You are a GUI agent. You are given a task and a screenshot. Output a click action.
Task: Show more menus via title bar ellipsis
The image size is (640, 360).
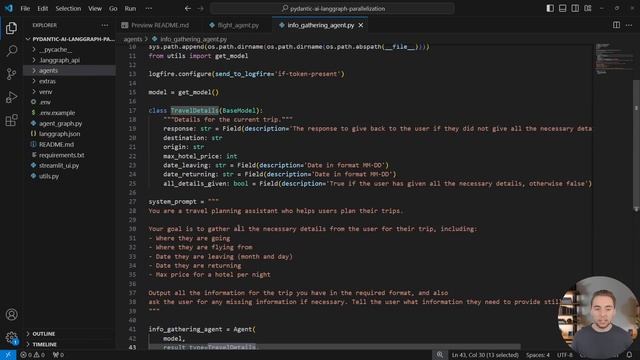149,8
